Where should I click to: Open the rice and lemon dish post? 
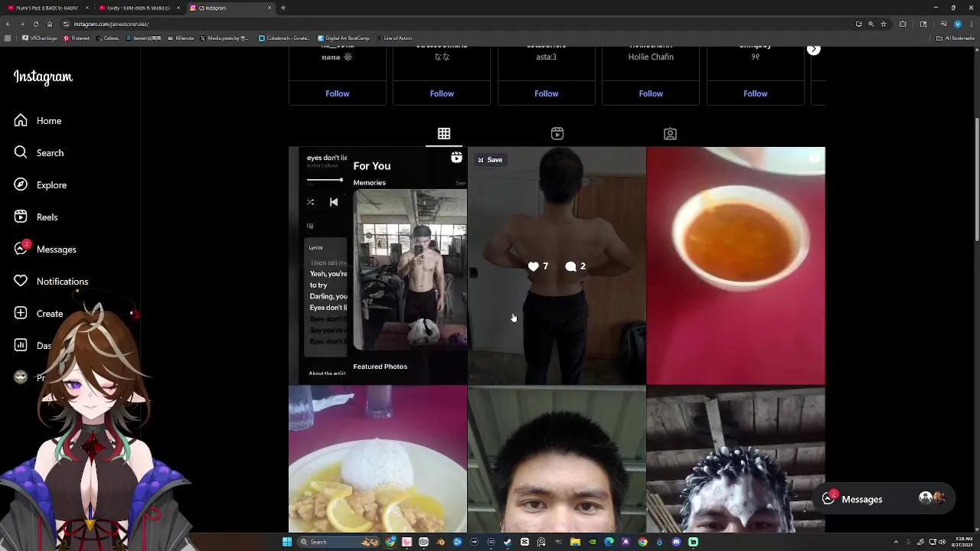[x=377, y=459]
